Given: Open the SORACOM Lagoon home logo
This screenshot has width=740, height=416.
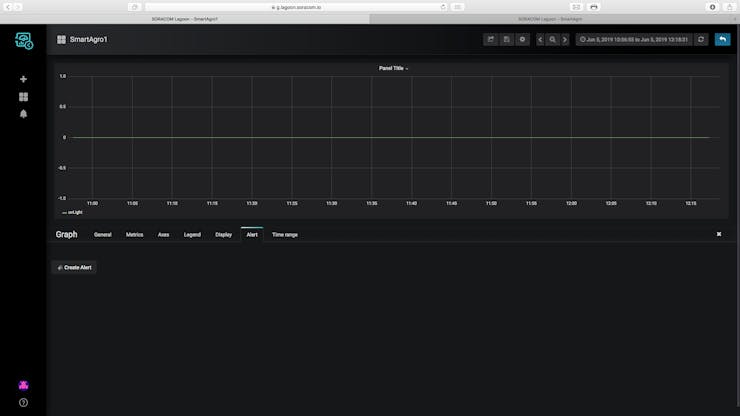Looking at the screenshot, I should coord(24,41).
